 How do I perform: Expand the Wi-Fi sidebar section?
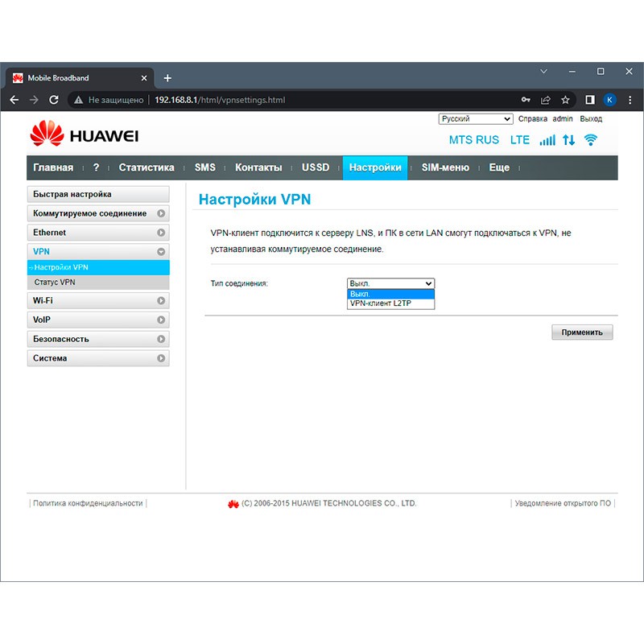(x=98, y=300)
